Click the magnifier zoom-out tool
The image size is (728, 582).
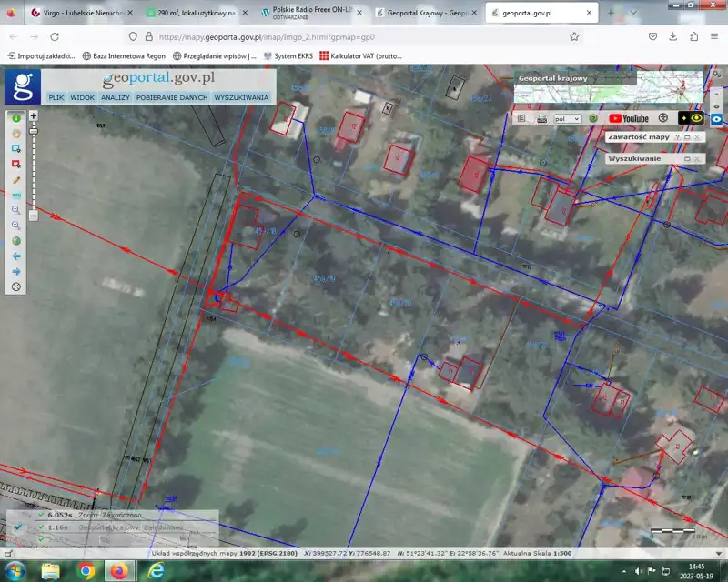tap(15, 225)
